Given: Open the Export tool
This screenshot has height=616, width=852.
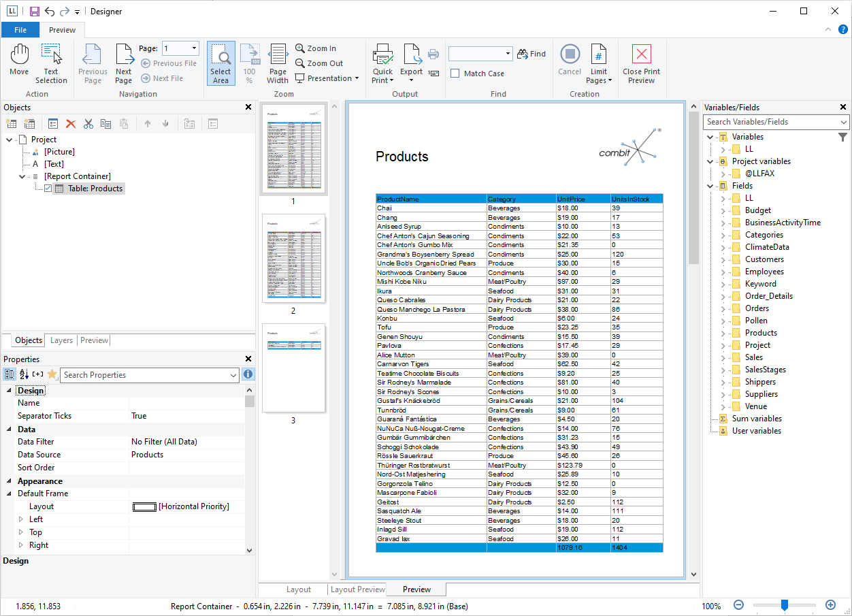Looking at the screenshot, I should pyautogui.click(x=412, y=63).
